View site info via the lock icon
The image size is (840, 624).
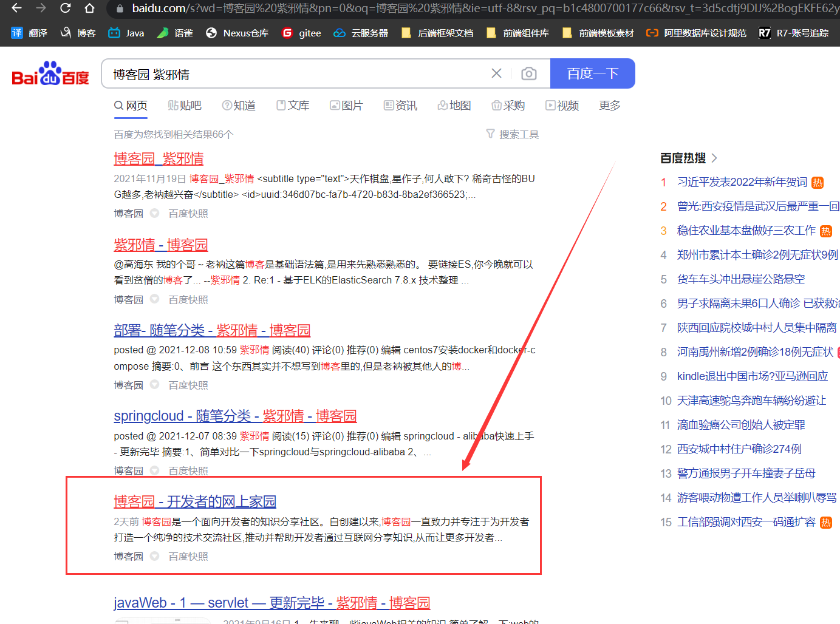coord(120,8)
